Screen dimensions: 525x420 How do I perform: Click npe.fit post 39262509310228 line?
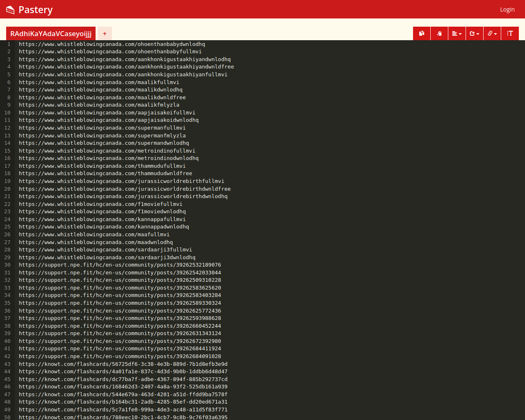pyautogui.click(x=120, y=280)
